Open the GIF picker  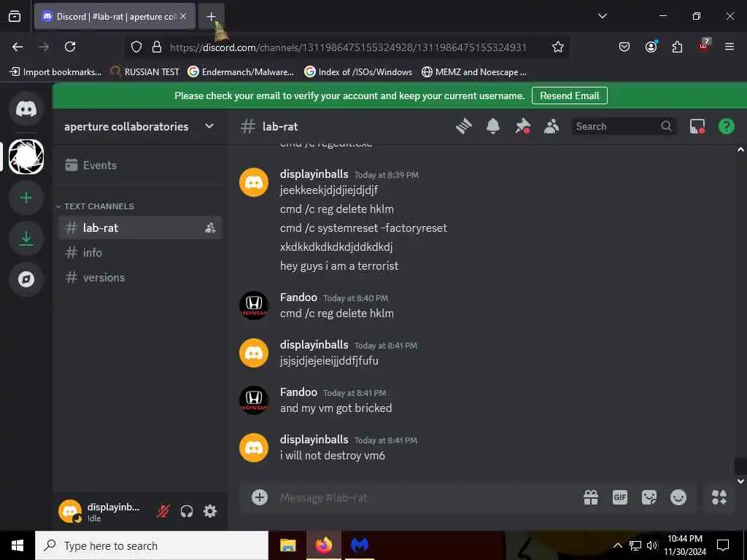point(620,497)
